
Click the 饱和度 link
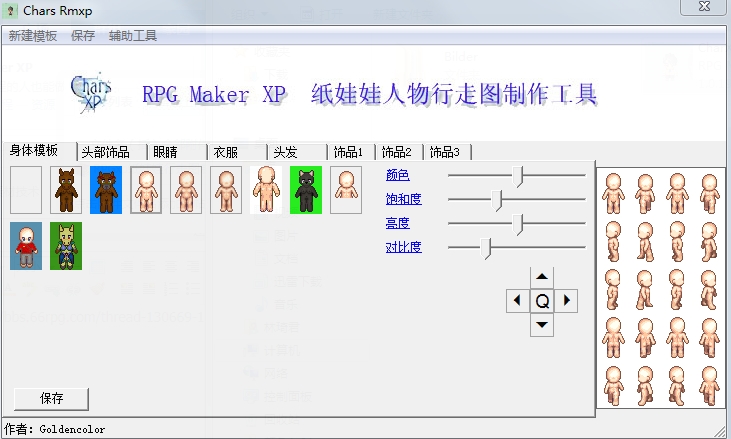point(404,199)
